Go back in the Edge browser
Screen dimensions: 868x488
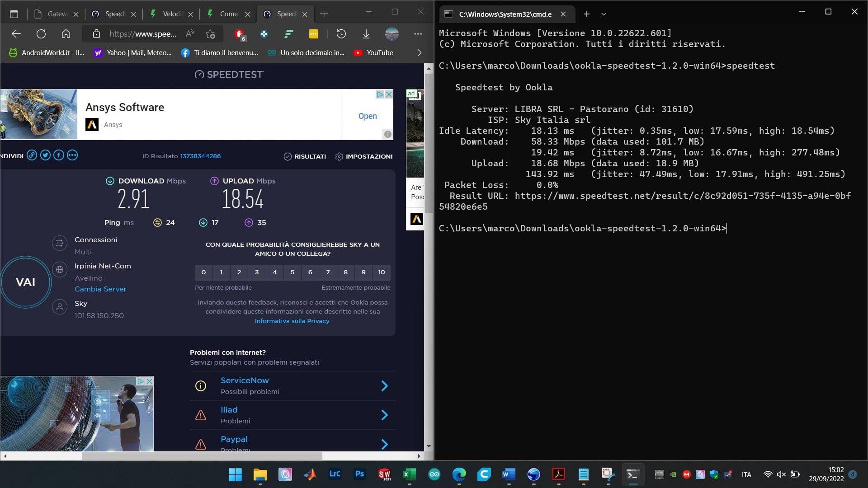16,34
